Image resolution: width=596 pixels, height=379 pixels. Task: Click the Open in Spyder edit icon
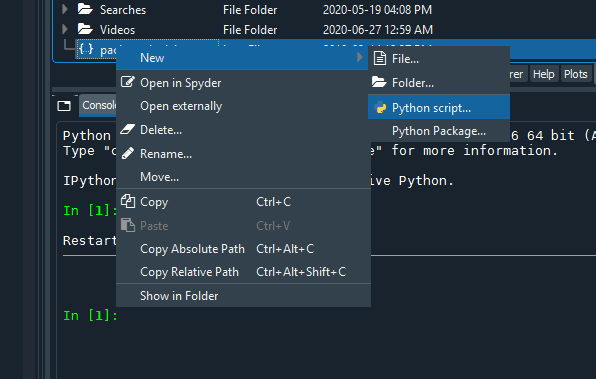pos(128,82)
